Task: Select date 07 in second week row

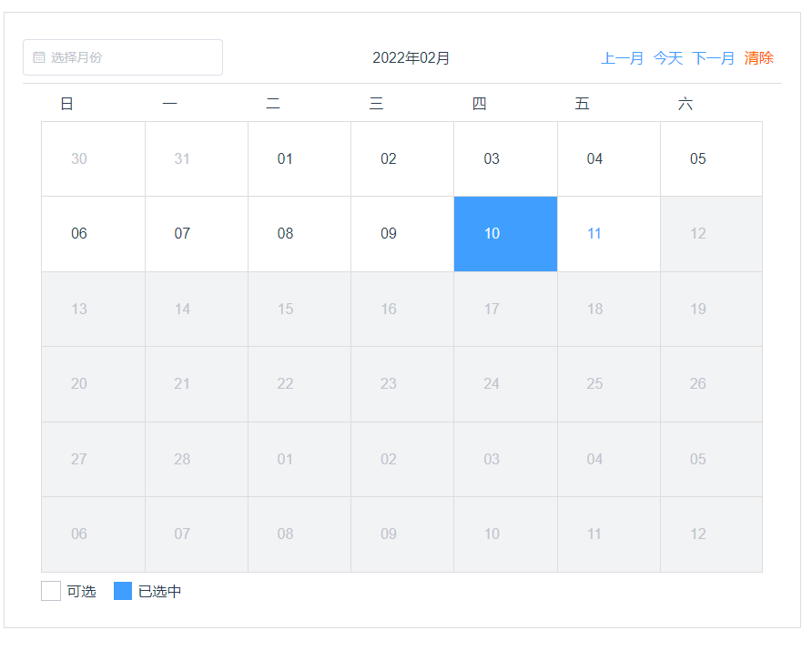Action: pos(197,234)
